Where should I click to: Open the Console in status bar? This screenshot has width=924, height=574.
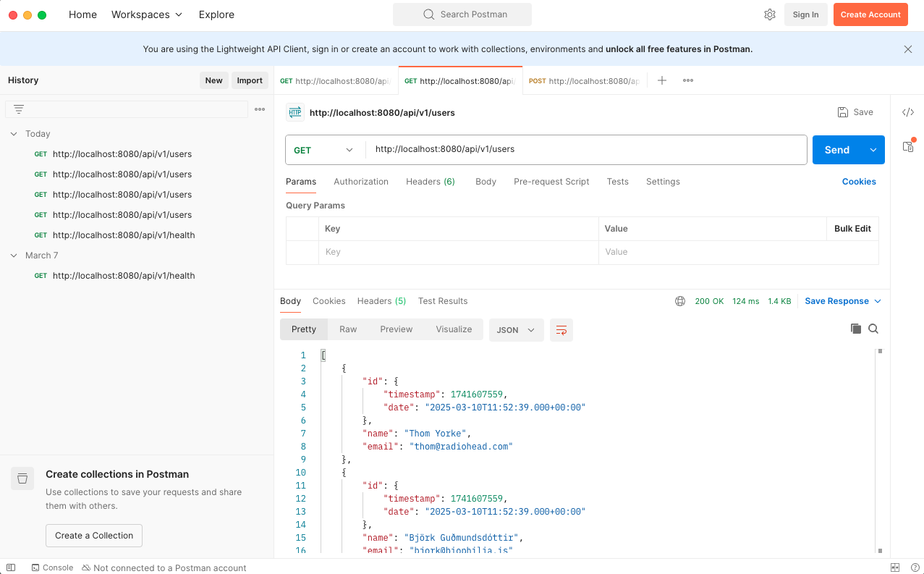click(x=52, y=568)
